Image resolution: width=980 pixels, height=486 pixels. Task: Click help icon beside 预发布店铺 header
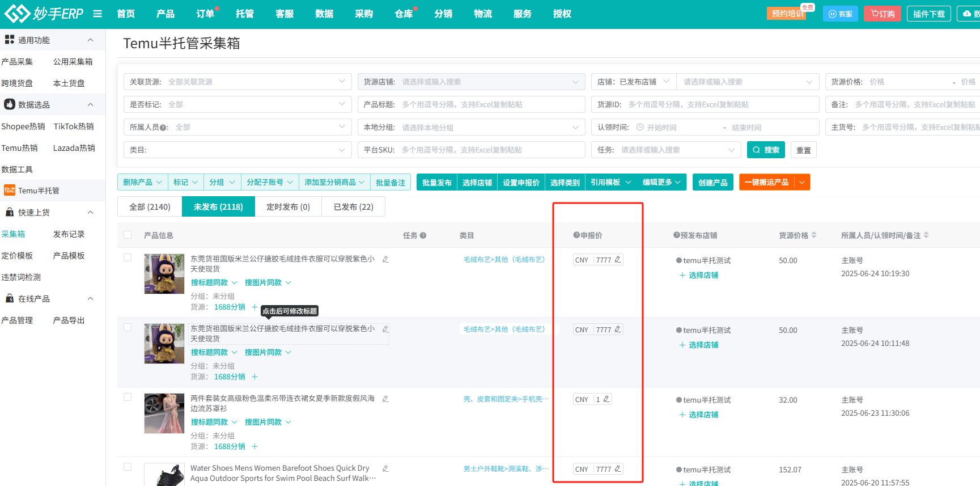tap(676, 235)
